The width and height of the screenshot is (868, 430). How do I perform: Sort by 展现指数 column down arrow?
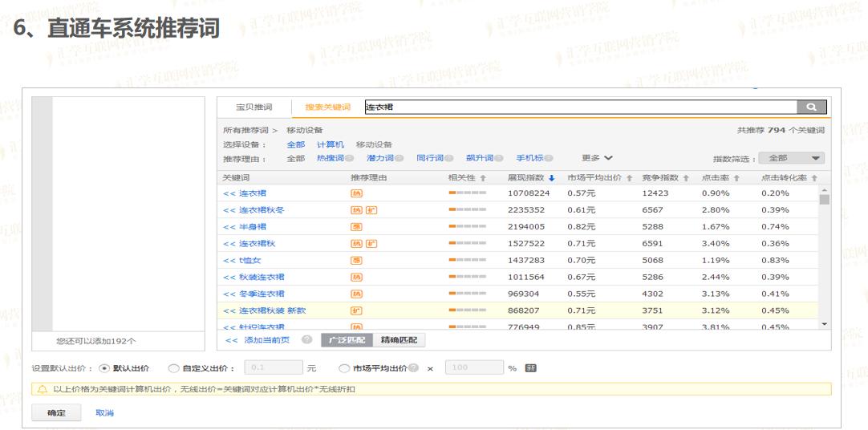point(551,178)
